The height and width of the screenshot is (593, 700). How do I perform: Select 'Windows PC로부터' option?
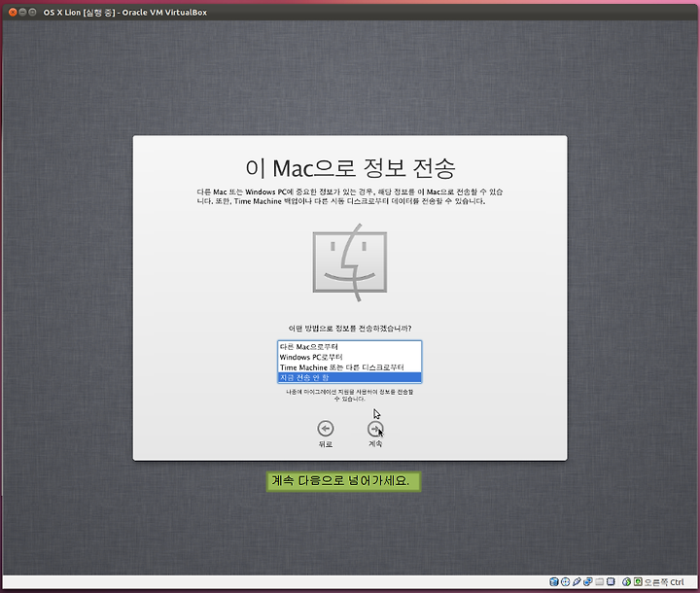350,357
